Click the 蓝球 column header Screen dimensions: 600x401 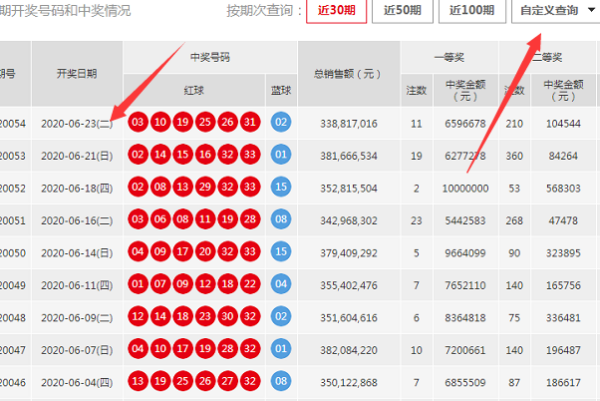(x=281, y=90)
